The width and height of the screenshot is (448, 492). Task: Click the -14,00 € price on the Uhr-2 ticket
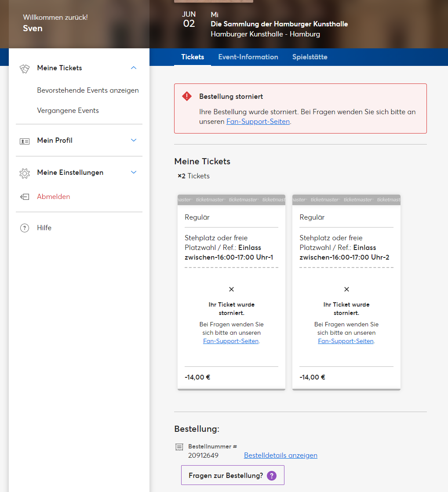(313, 377)
